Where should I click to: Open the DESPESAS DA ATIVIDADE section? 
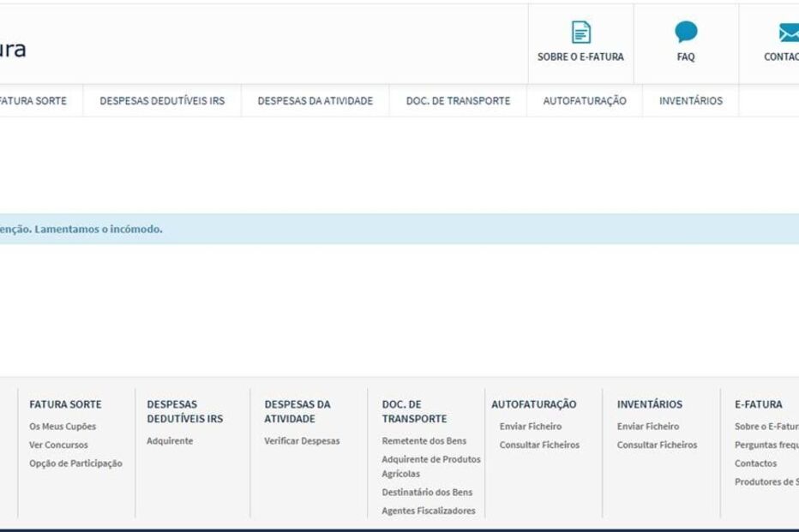tap(314, 100)
